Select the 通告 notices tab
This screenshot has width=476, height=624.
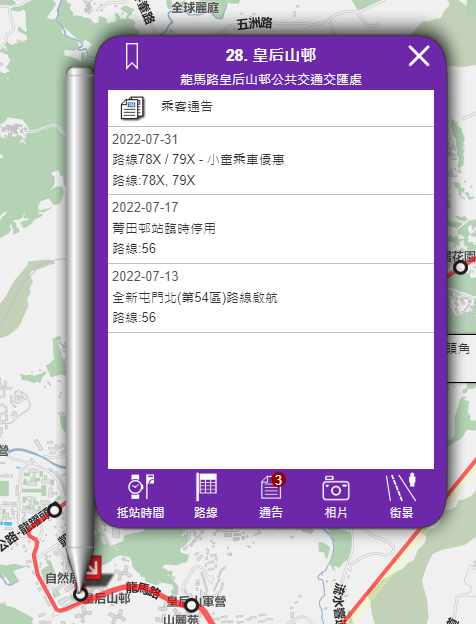point(271,496)
